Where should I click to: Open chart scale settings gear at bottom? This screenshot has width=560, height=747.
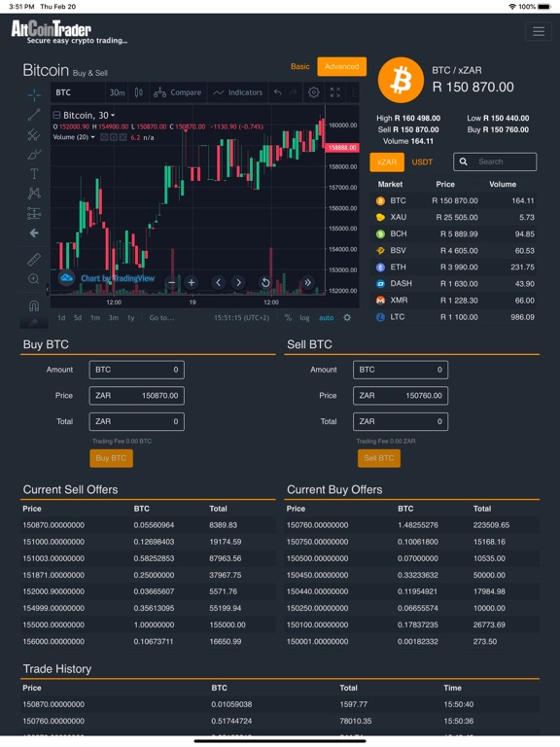click(347, 318)
